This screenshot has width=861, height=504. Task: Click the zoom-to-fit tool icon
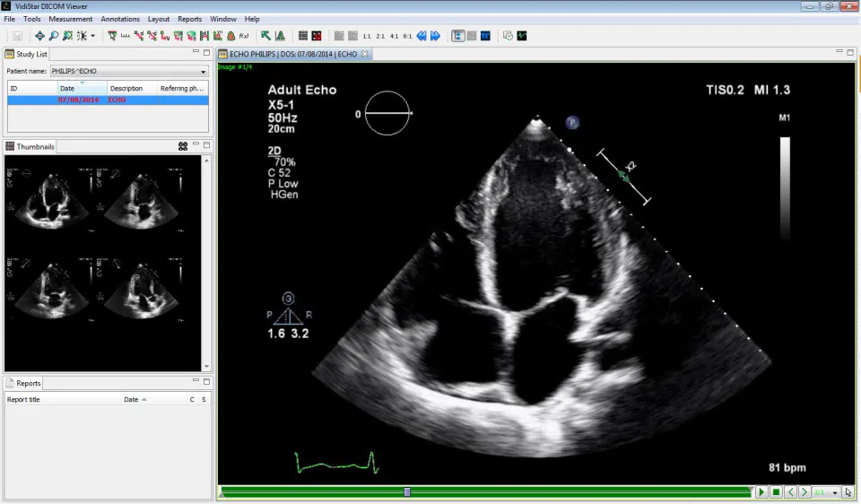coord(67,36)
